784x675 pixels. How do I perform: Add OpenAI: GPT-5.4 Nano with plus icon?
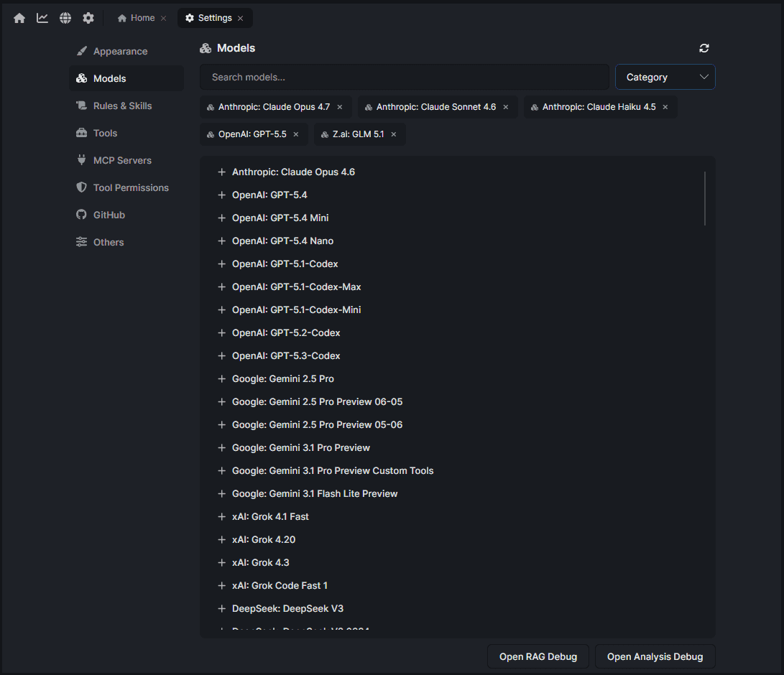[x=222, y=241]
